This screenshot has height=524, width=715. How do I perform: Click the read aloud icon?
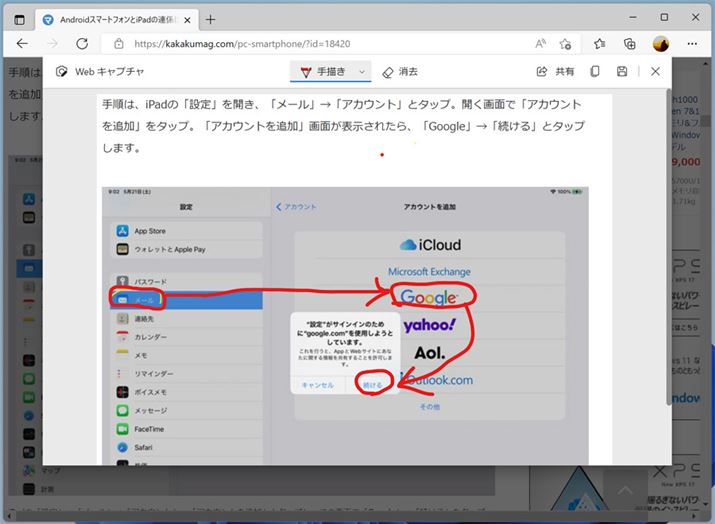pyautogui.click(x=540, y=44)
